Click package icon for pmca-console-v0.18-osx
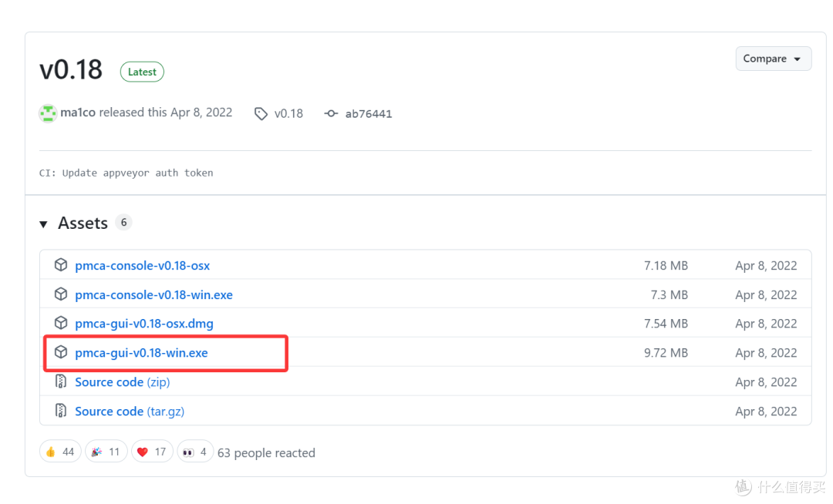The image size is (833, 504). point(61,265)
